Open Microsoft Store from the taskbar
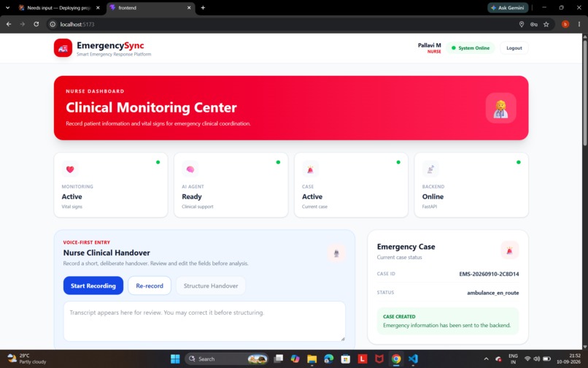 [345, 359]
